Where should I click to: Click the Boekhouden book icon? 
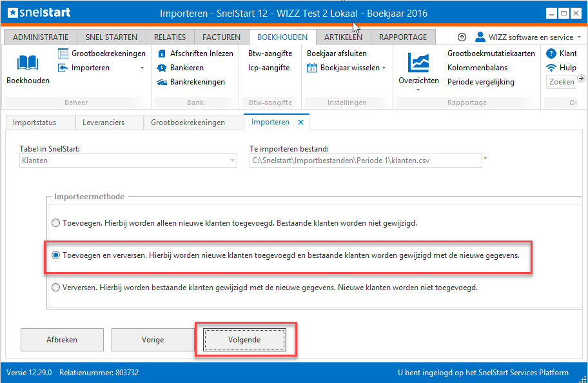[28, 63]
